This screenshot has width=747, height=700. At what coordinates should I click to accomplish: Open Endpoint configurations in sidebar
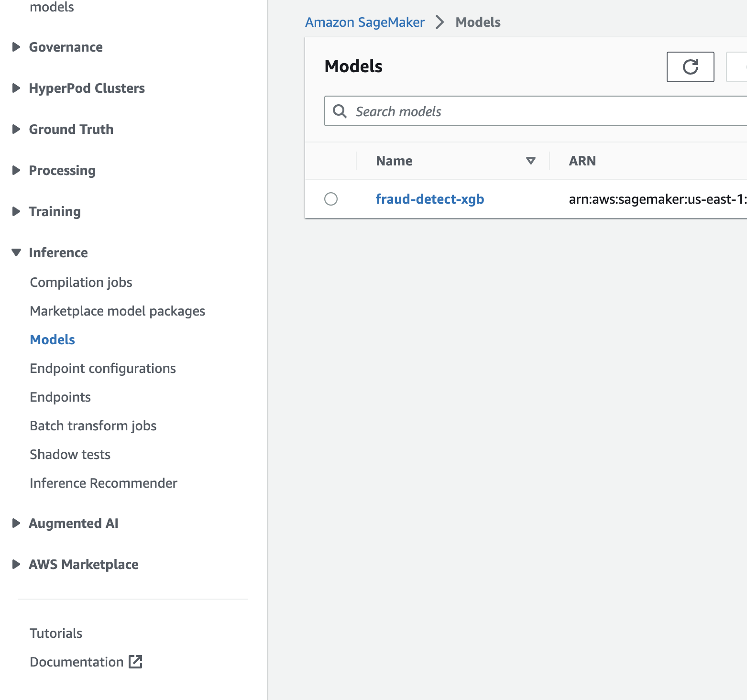point(103,368)
